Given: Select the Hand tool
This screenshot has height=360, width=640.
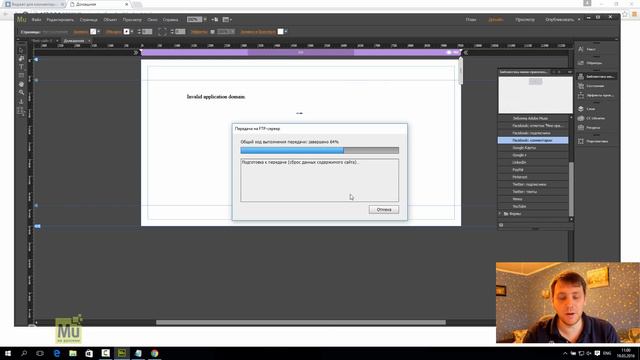Looking at the screenshot, I should [21, 84].
